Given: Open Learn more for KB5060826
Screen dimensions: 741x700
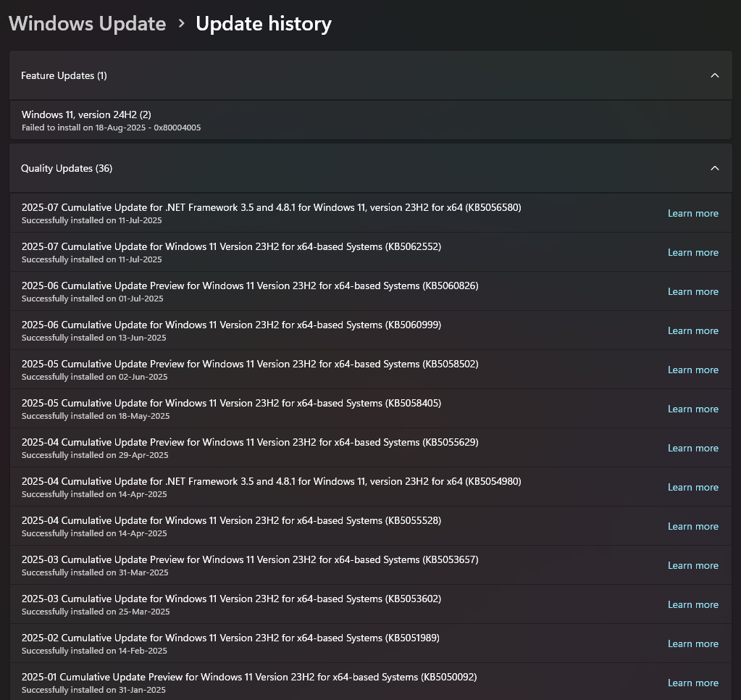Looking at the screenshot, I should tap(692, 291).
